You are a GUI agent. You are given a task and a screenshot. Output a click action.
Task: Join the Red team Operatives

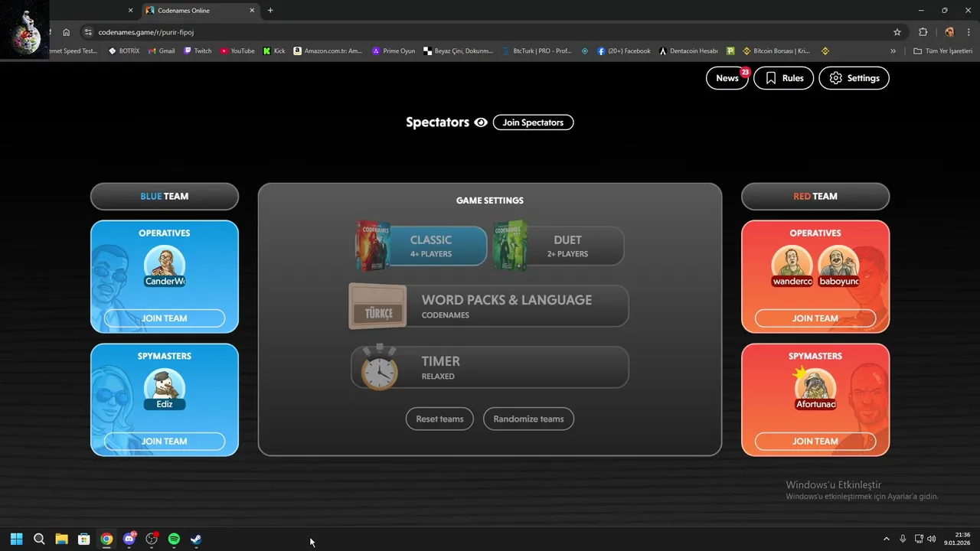(x=815, y=318)
